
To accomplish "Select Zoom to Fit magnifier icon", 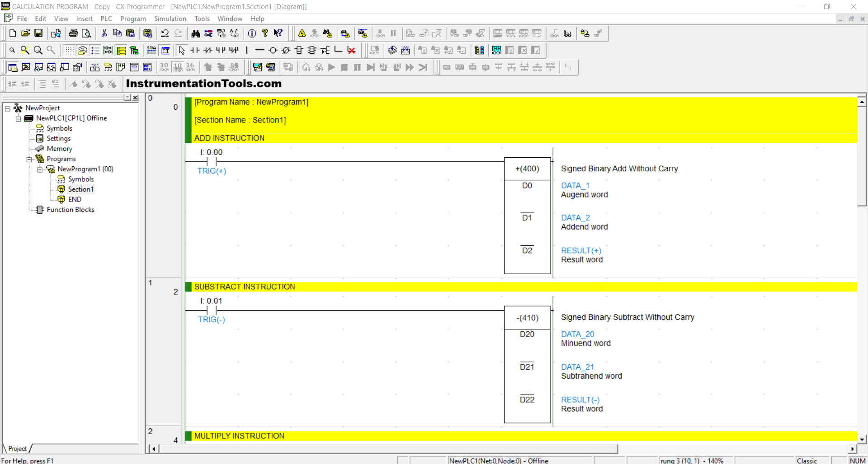I will 25,50.
